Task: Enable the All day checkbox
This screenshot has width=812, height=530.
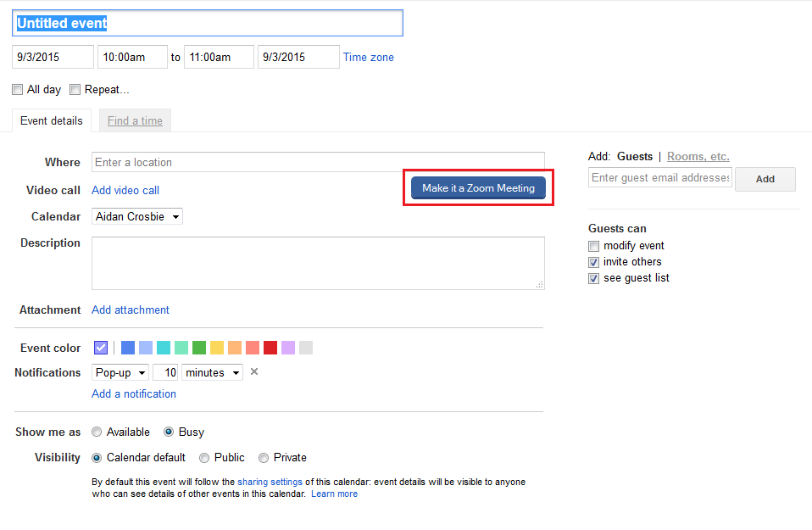Action: pos(17,89)
